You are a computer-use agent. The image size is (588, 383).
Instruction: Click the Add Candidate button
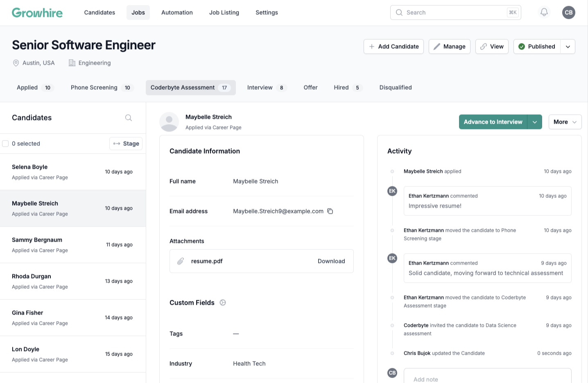[394, 47]
